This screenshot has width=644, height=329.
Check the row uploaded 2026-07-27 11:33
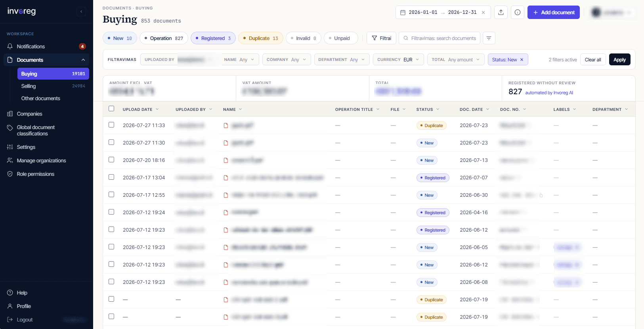coord(111,125)
